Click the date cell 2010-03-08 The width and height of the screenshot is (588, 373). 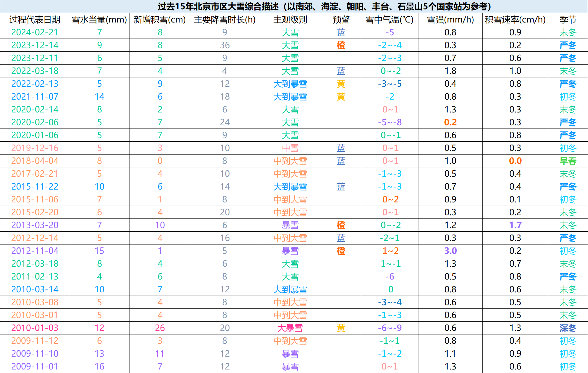tap(35, 302)
